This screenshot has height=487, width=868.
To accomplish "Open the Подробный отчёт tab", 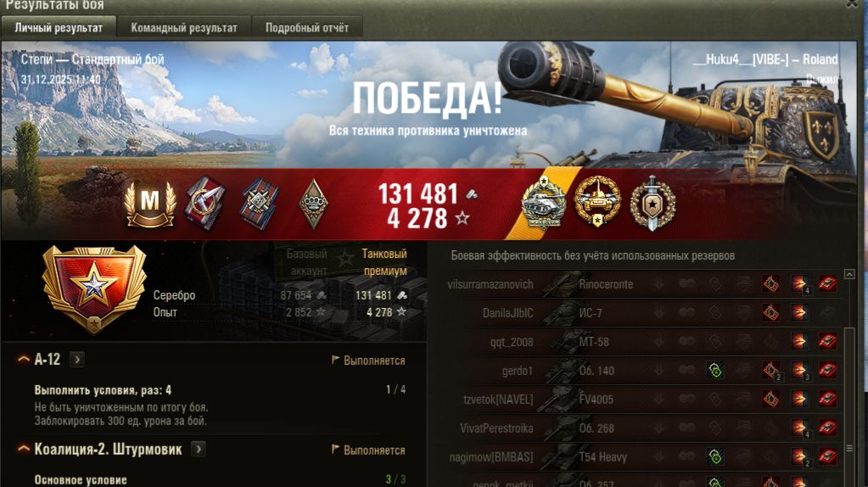I will pos(306,28).
